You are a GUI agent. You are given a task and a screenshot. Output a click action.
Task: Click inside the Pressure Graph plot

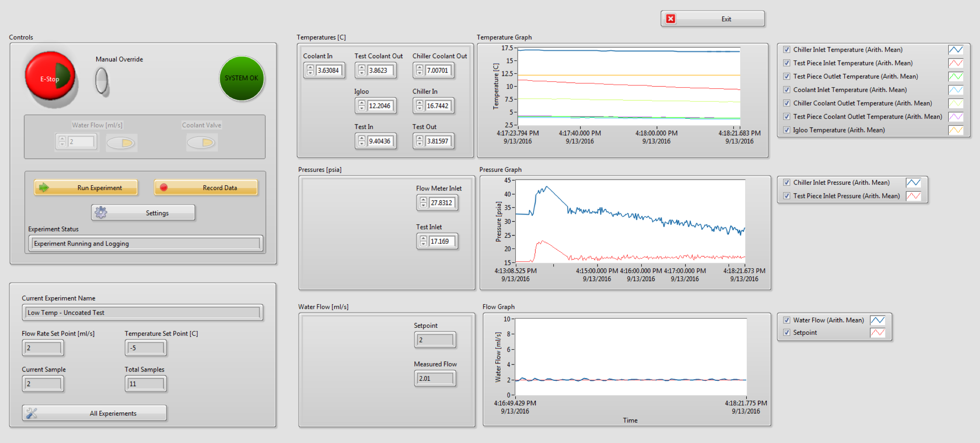click(x=631, y=221)
